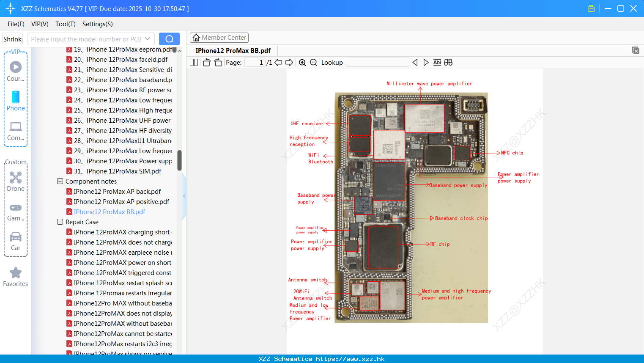The width and height of the screenshot is (644, 363).
Task: Open IPhone 12ProMAX earpiece noise case
Action: 119,253
